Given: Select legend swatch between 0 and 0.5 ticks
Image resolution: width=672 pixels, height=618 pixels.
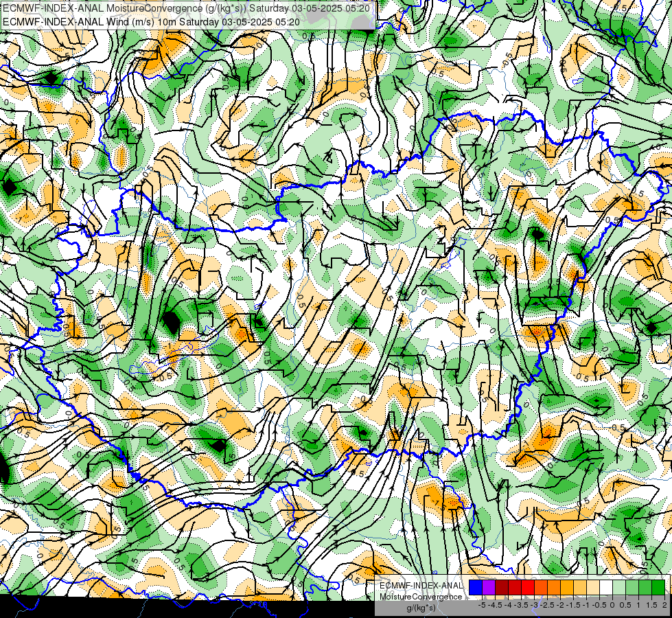Looking at the screenshot, I should tap(619, 588).
